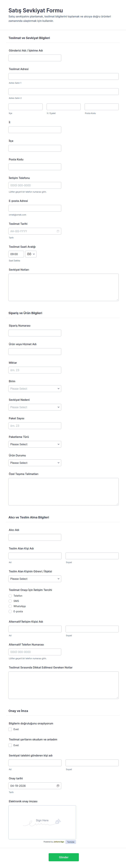Click into the Sevkiyat Notları text area
The width and height of the screenshot is (126, 868).
(x=63, y=287)
